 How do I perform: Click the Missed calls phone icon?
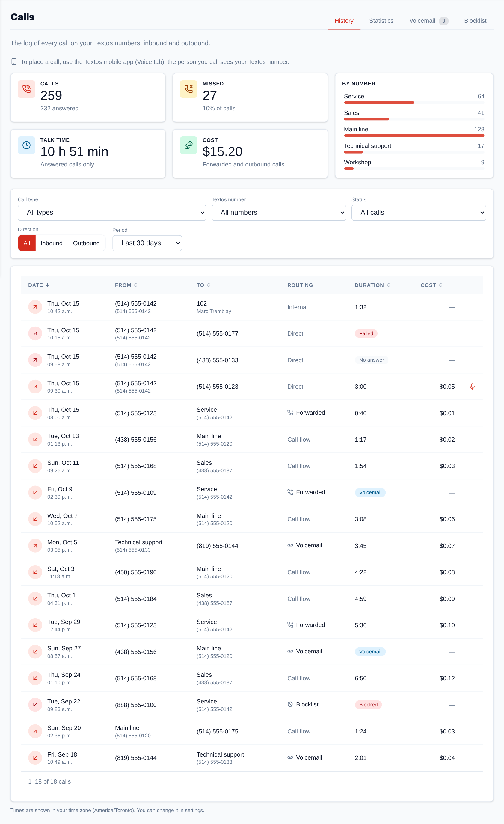pos(188,89)
